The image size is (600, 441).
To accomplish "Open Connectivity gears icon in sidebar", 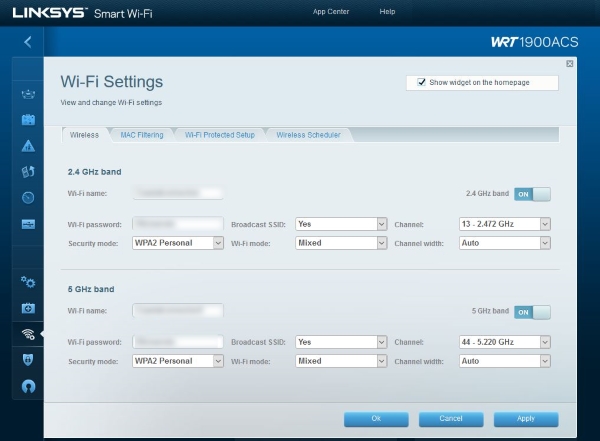I will click(28, 283).
